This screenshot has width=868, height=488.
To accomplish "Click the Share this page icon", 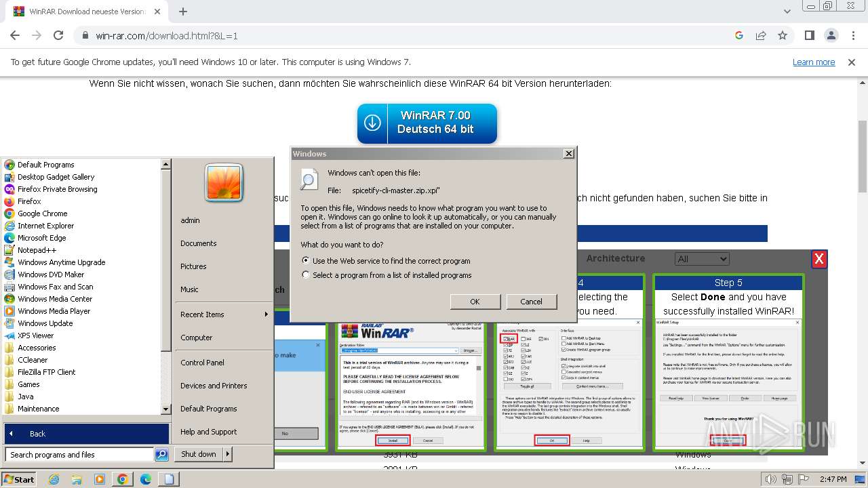I will [x=761, y=35].
